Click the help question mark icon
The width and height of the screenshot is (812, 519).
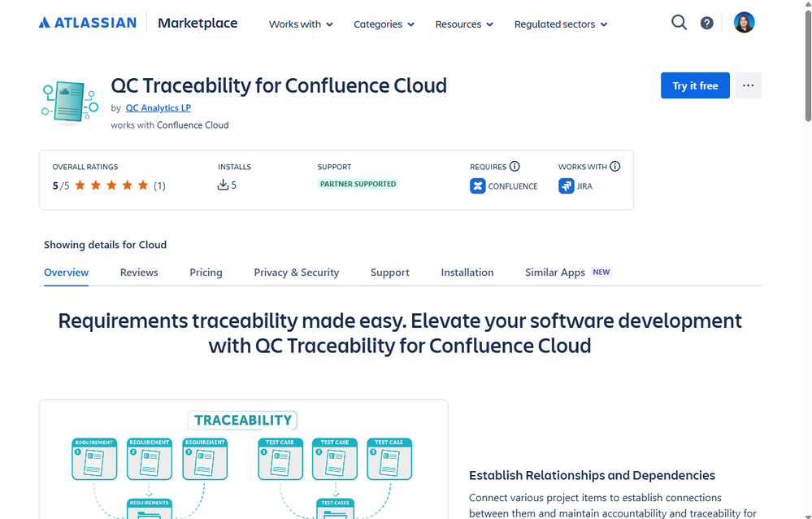[x=707, y=24]
